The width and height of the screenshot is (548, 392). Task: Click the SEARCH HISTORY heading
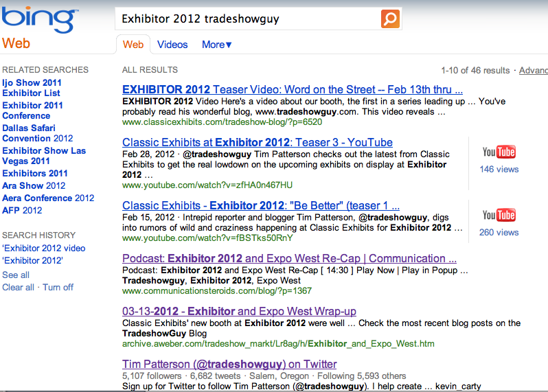[x=38, y=235]
